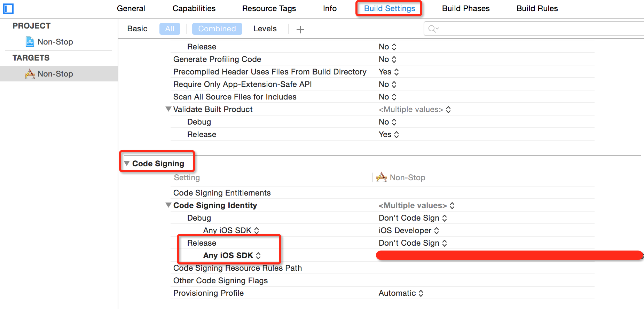644x309 pixels.
Task: Click the plus icon to add build setting
Action: click(300, 29)
